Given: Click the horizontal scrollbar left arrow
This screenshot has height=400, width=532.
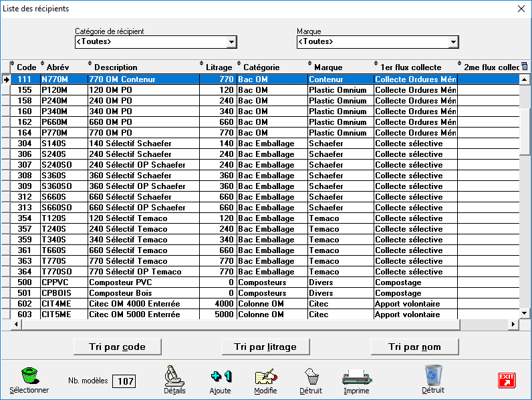Looking at the screenshot, I should [x=16, y=325].
